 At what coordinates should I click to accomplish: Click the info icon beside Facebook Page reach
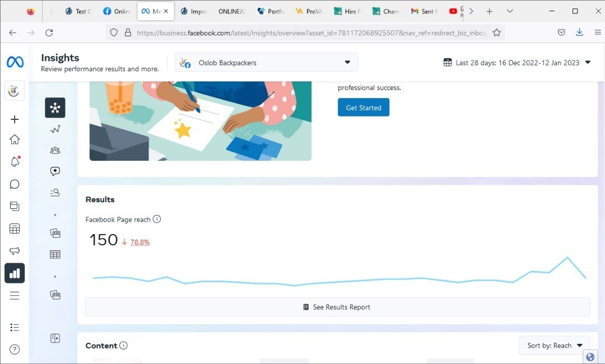coord(157,219)
